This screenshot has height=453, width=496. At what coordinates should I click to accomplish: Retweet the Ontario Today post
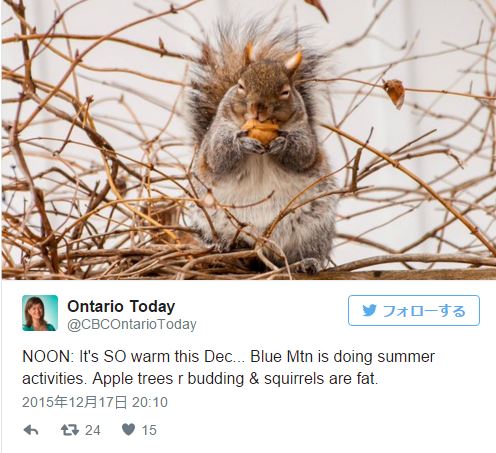pos(70,430)
